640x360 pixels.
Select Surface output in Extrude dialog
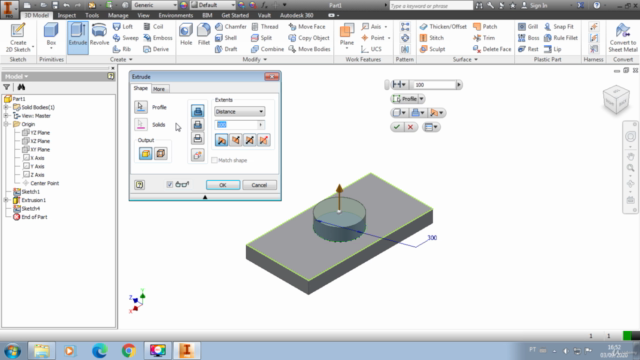[x=160, y=154]
